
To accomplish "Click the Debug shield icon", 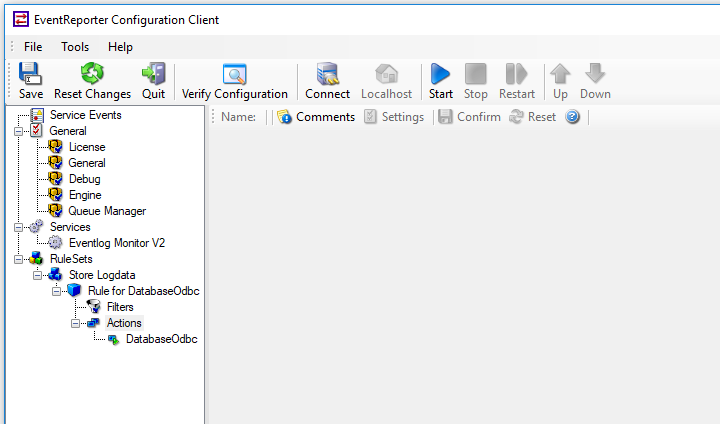I will pyautogui.click(x=56, y=179).
